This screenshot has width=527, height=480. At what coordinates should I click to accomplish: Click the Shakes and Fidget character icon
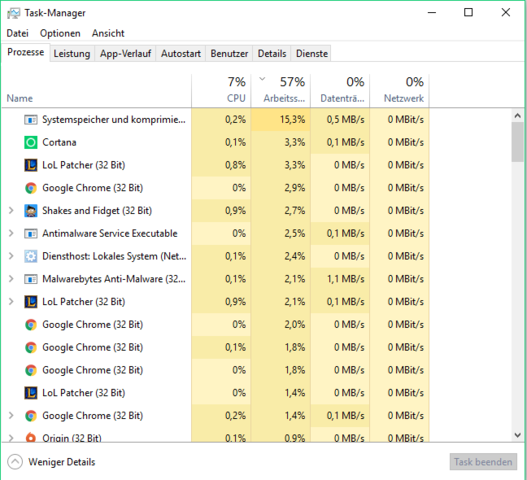pyautogui.click(x=31, y=211)
